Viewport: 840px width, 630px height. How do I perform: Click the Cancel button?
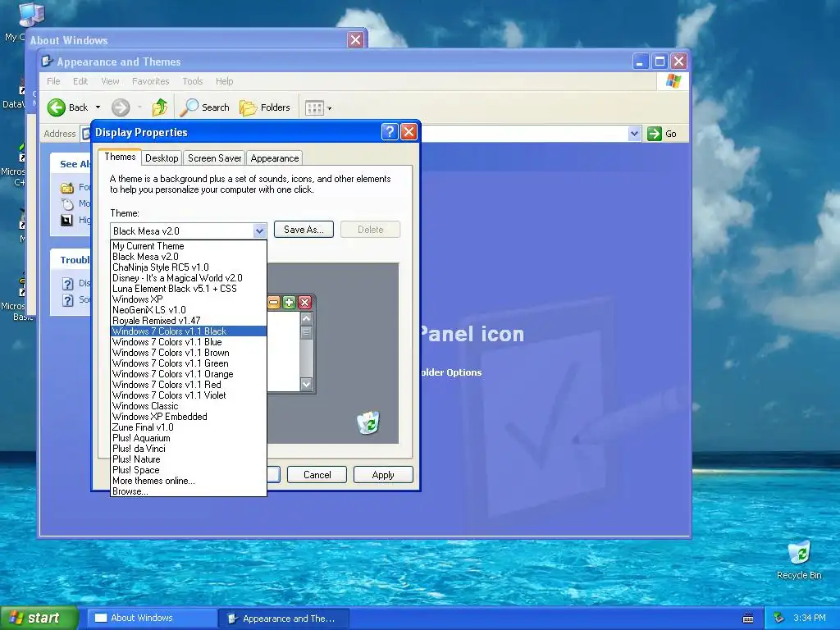[317, 475]
